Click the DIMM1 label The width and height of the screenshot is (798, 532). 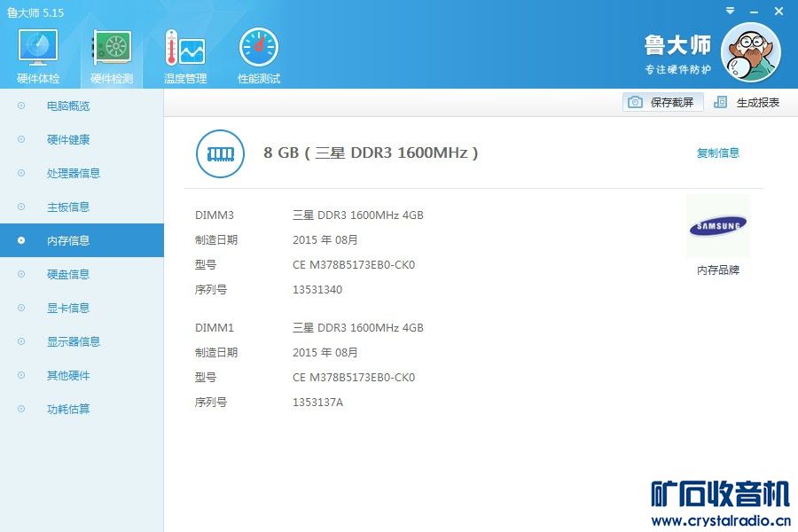tap(215, 327)
